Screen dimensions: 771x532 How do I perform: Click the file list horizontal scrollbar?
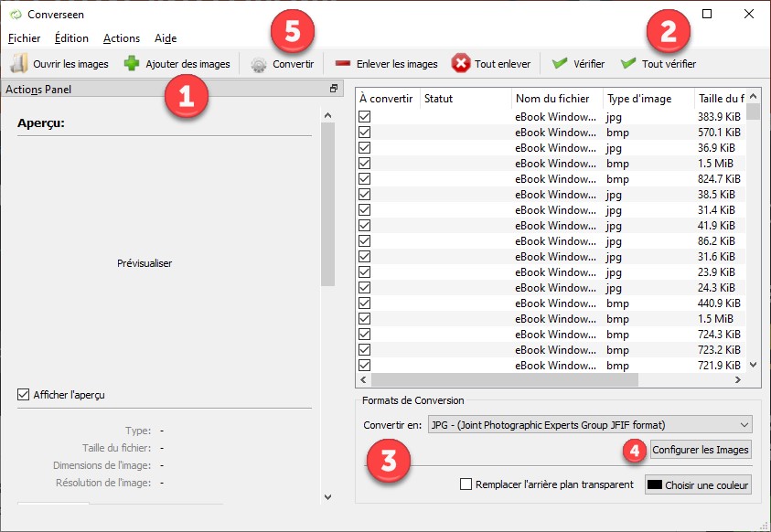pyautogui.click(x=549, y=379)
